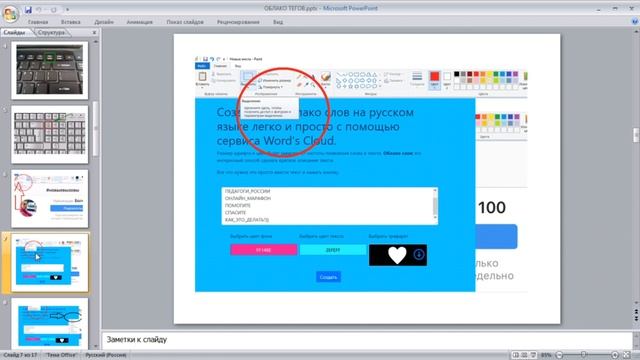The image size is (640, 360).
Task: Click the Русский (Россия) language indicator
Action: pos(106,355)
